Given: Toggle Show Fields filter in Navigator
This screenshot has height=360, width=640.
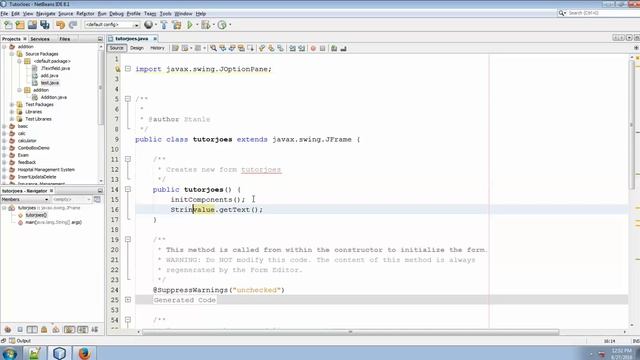Looking at the screenshot, I should pyautogui.click(x=20, y=329).
